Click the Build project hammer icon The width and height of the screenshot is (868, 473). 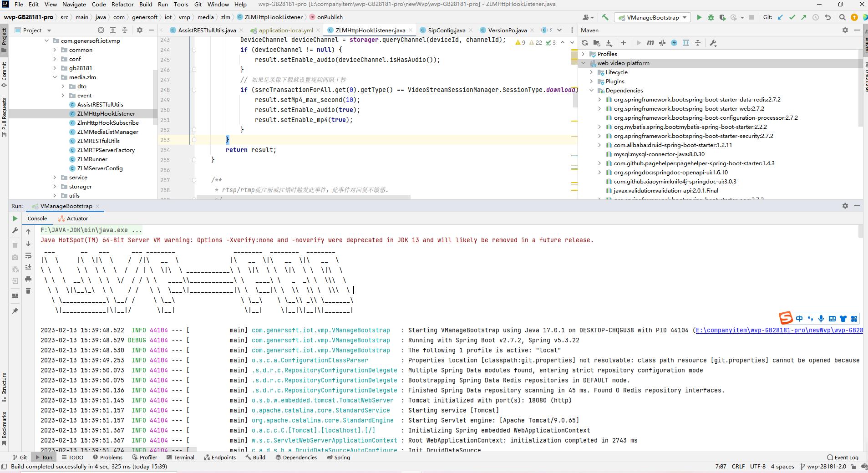tap(605, 17)
